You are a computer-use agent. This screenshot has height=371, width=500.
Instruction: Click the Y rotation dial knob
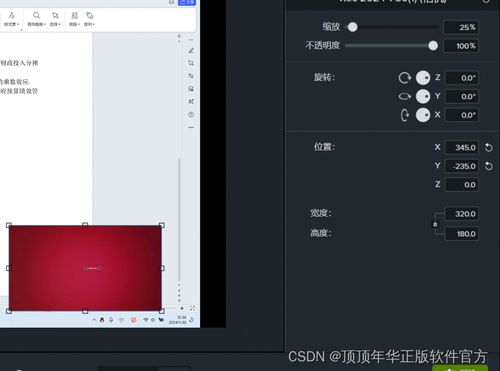click(423, 96)
